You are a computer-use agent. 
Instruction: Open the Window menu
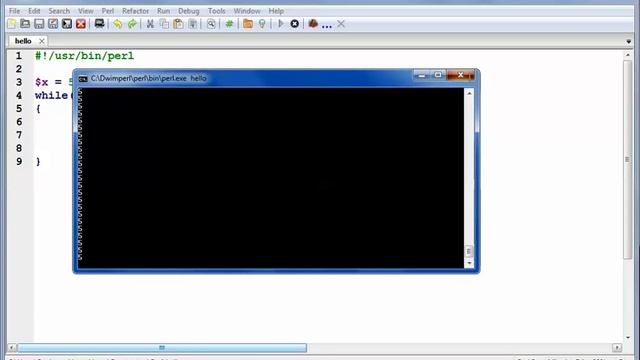[247, 11]
